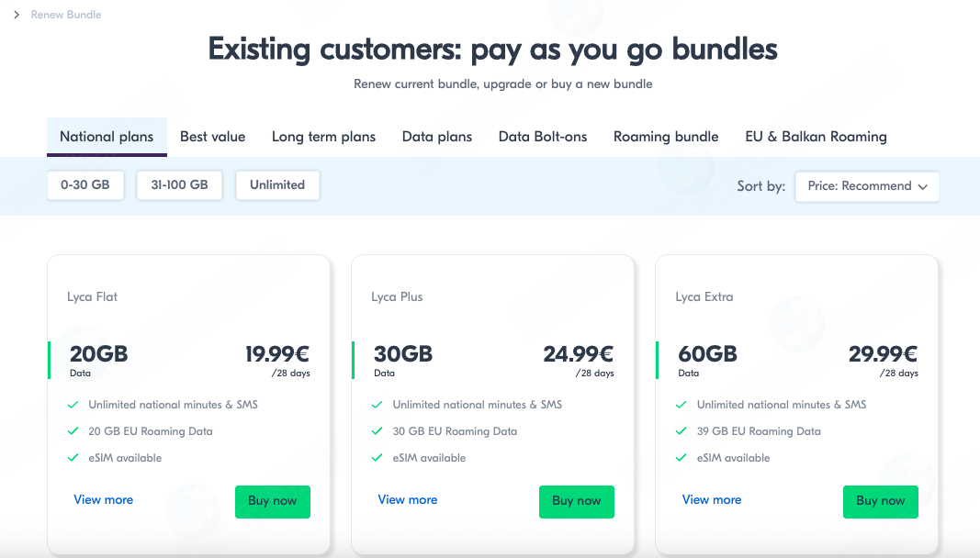980x558 pixels.
Task: Open the Sort by Price dropdown
Action: point(867,186)
